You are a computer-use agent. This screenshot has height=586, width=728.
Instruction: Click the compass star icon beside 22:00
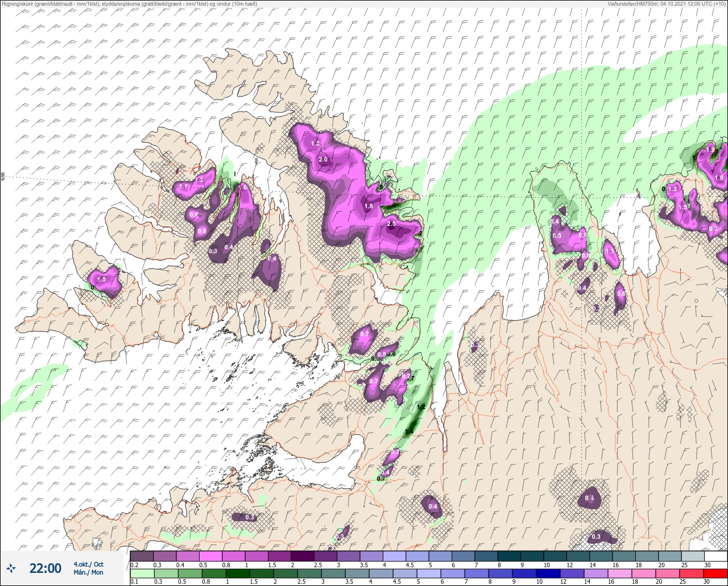(12, 568)
